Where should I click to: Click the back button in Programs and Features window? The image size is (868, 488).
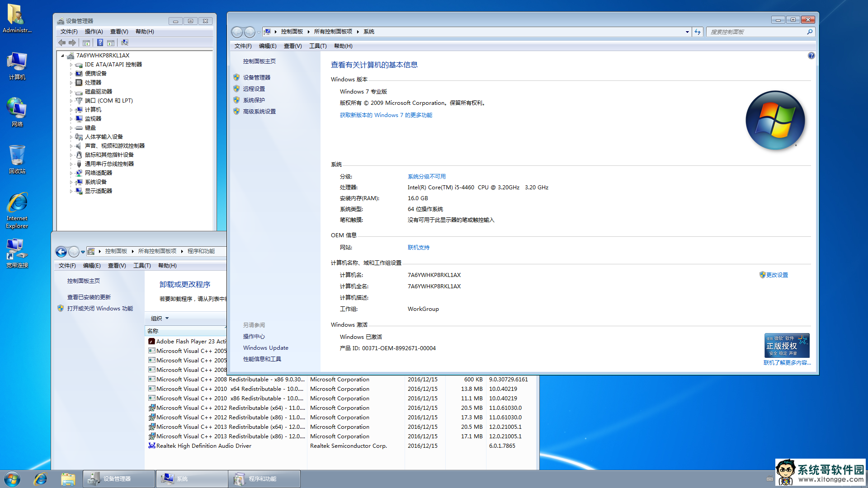pos(61,252)
